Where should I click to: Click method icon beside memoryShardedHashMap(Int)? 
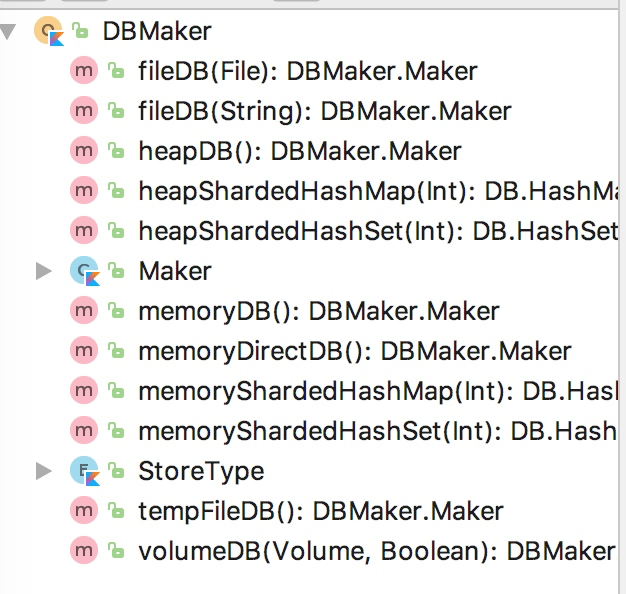84,390
